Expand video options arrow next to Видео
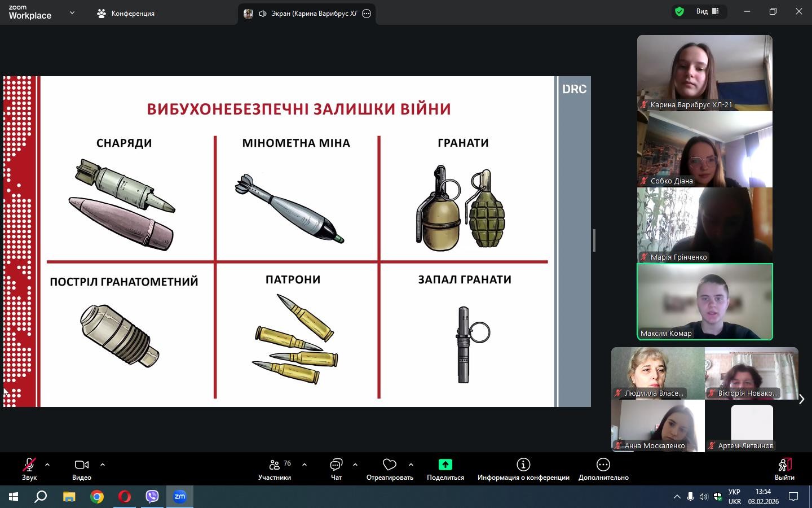The image size is (812, 508). pyautogui.click(x=103, y=465)
